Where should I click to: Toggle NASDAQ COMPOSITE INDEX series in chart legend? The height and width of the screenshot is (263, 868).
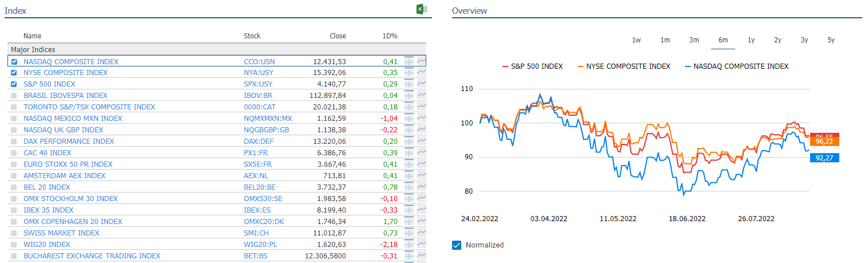point(737,66)
